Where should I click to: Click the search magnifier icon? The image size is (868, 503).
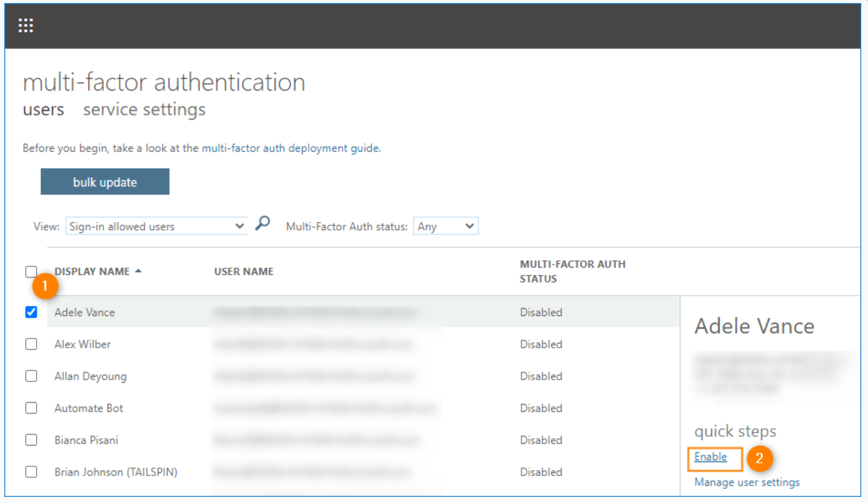click(x=262, y=224)
